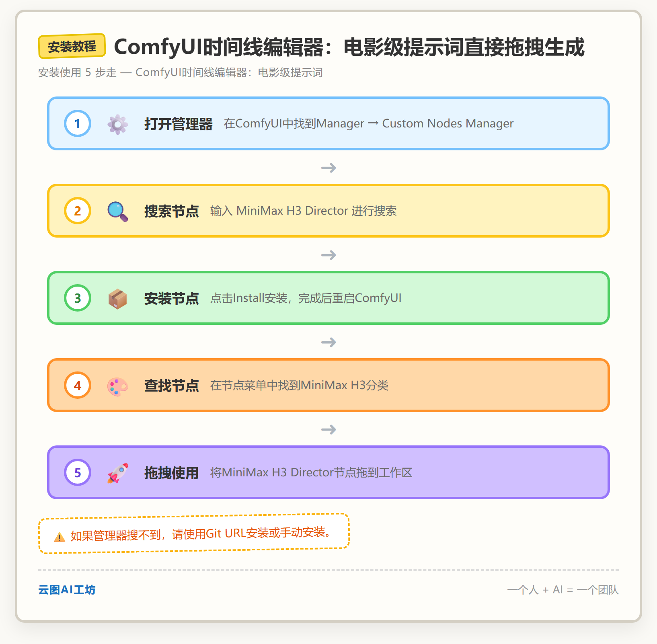Click the yellow 安装教程 badge
Screen dimensions: 657x644
72,46
